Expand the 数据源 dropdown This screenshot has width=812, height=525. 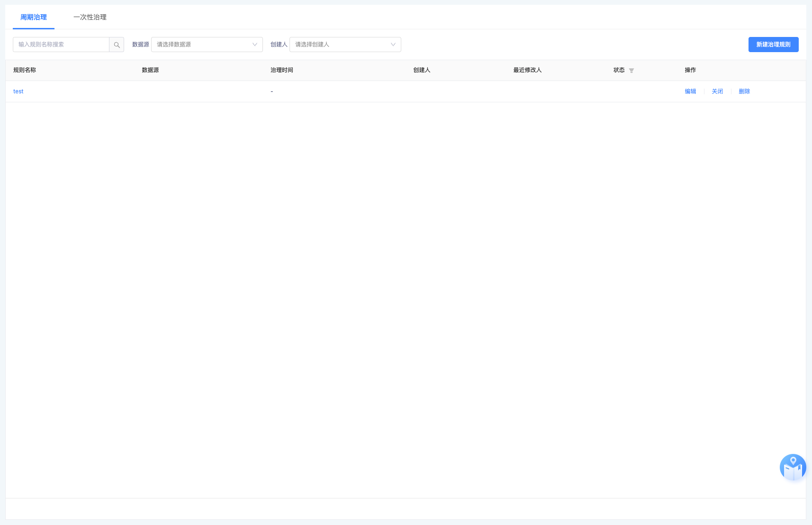(x=207, y=45)
